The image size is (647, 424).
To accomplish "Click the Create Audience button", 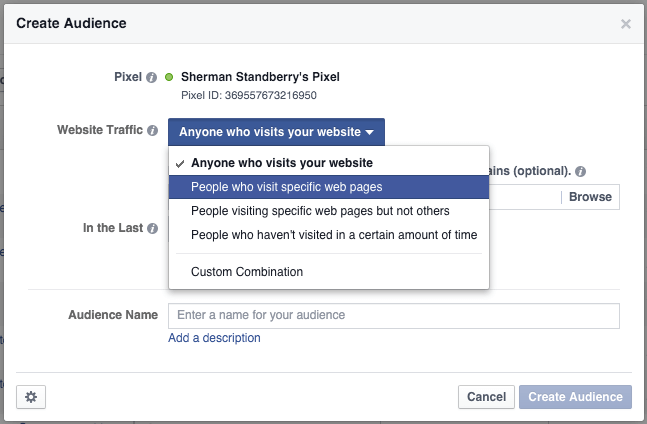I will [575, 397].
